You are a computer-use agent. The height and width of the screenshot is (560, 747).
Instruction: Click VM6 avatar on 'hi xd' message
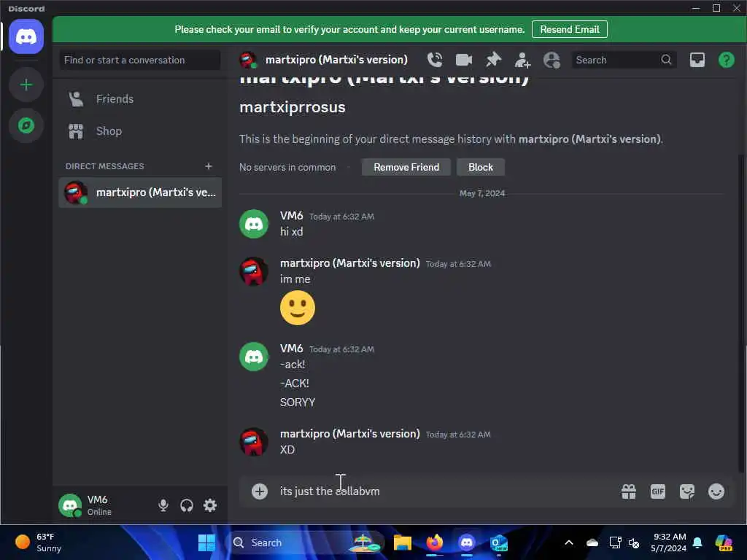point(253,224)
